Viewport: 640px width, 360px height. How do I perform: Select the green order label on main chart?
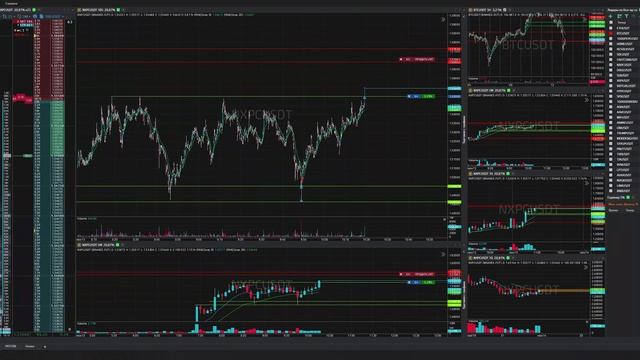(421, 96)
